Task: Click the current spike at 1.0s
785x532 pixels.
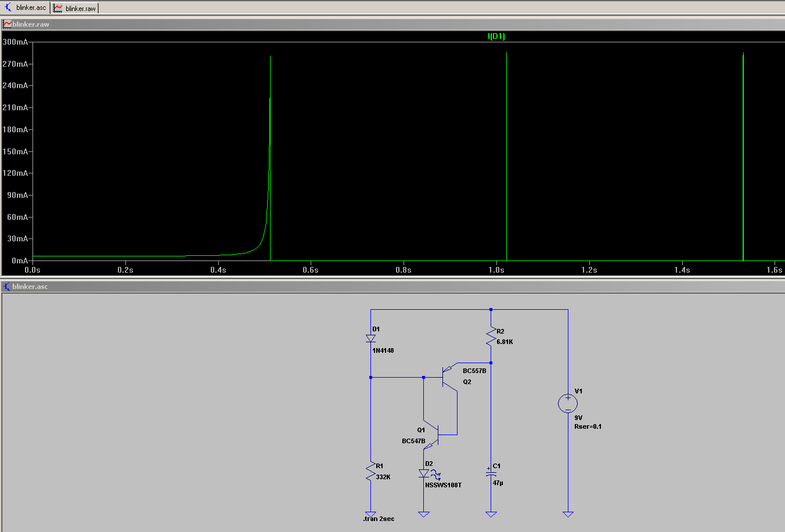Action: pos(507,157)
